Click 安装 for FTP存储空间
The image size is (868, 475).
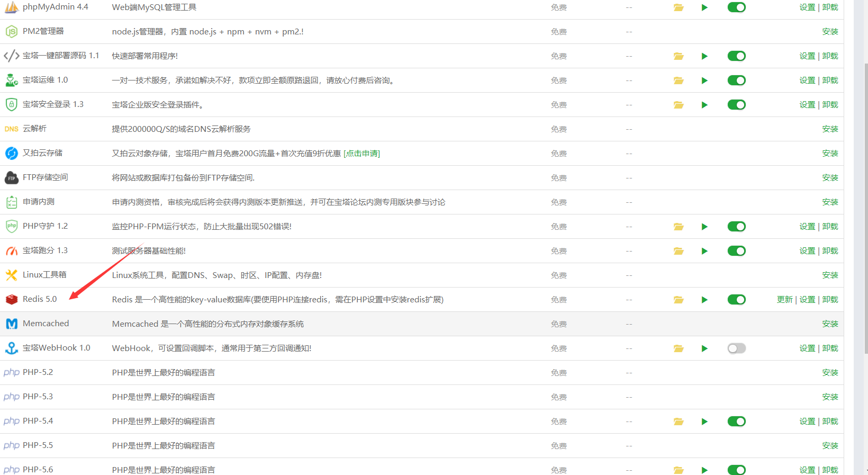[x=830, y=178]
